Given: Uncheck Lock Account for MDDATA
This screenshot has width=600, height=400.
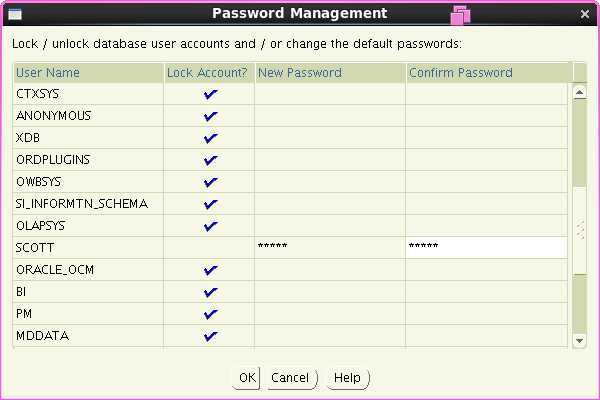Looking at the screenshot, I should [210, 336].
